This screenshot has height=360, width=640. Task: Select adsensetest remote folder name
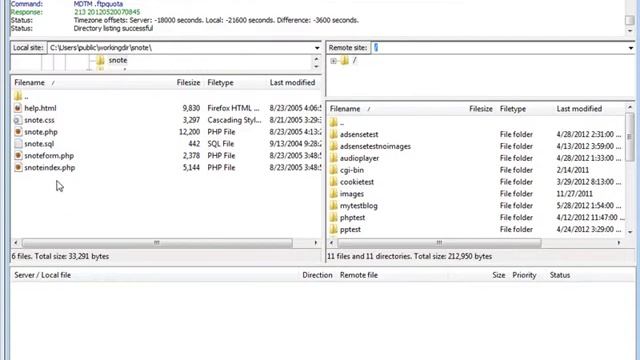point(359,134)
